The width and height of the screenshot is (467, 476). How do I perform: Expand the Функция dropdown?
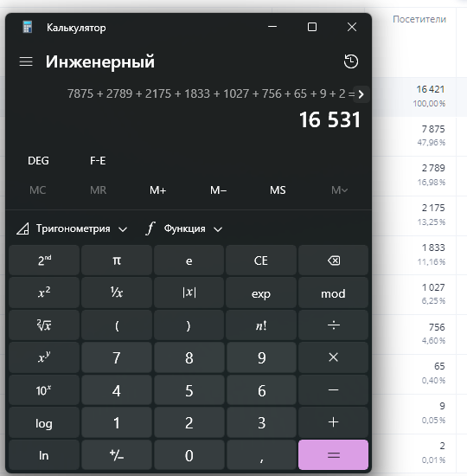pos(184,228)
